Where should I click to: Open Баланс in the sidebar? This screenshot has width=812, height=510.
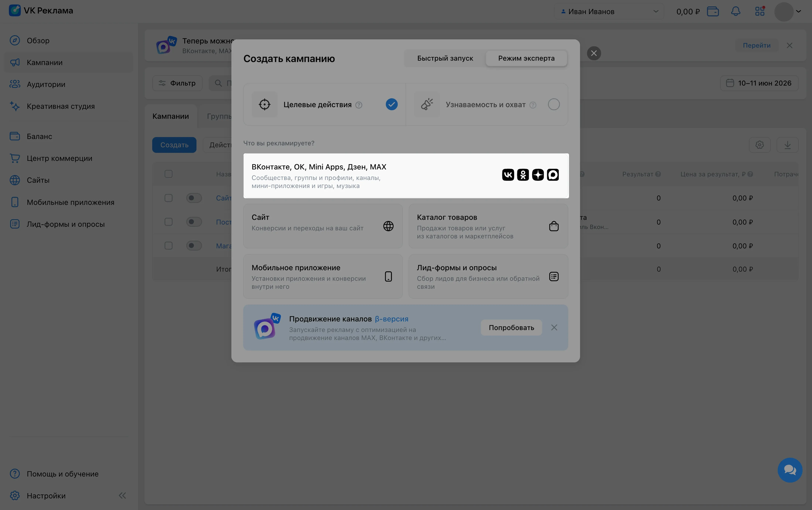click(68, 136)
